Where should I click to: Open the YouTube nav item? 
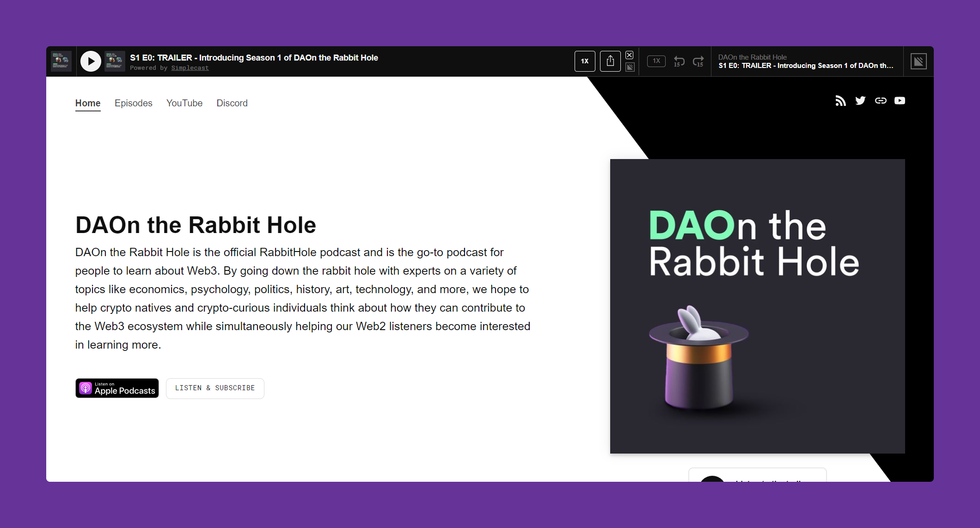pyautogui.click(x=184, y=103)
